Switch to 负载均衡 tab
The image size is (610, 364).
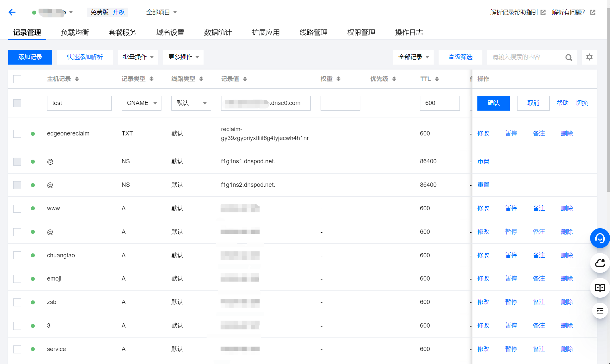point(75,32)
